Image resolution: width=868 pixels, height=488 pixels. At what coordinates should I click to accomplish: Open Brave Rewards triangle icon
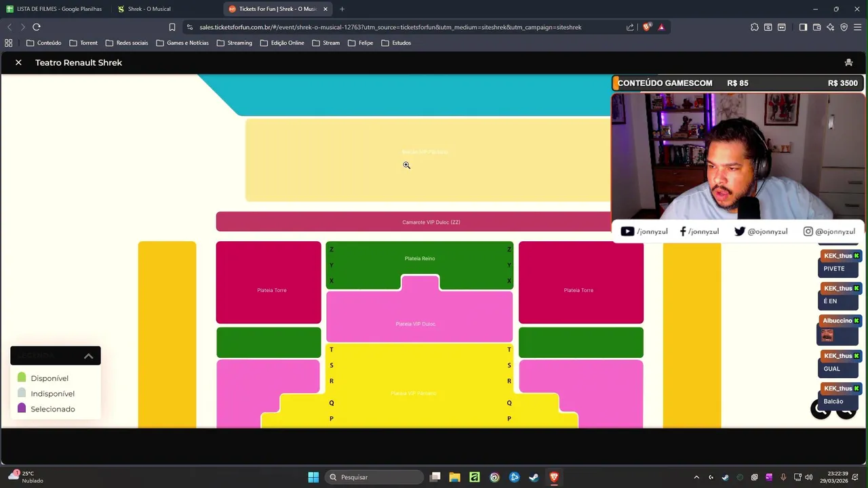click(x=661, y=27)
